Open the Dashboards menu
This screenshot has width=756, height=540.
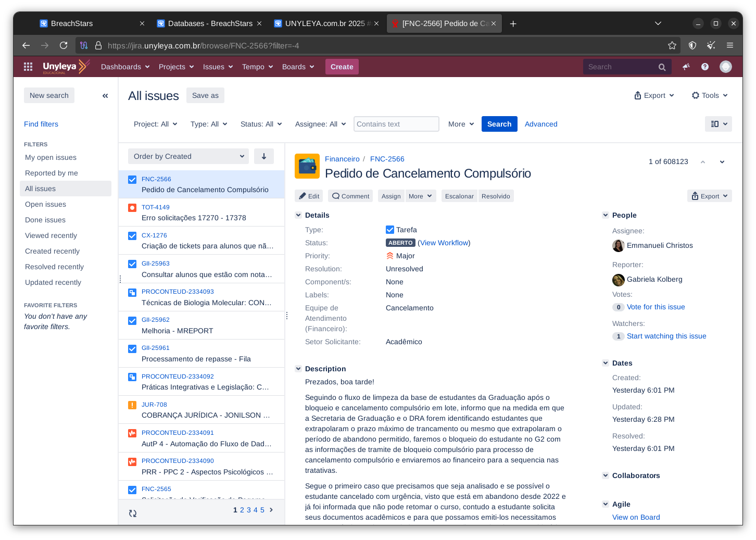point(125,67)
